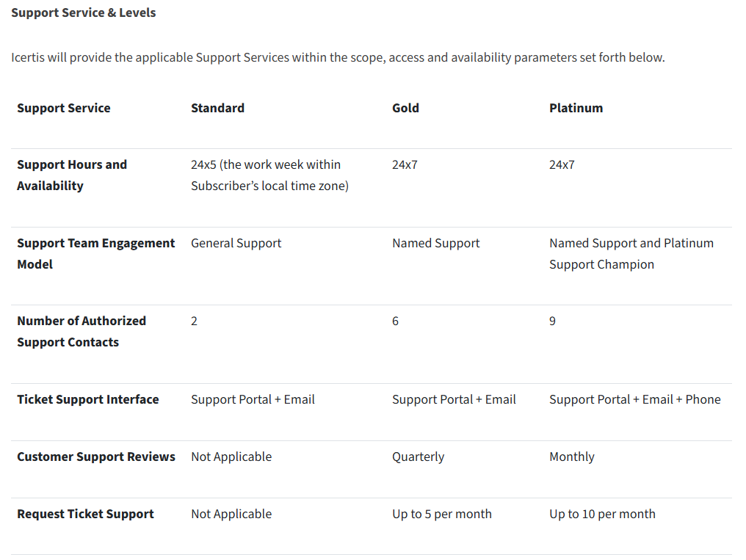
Task: Click the "Support Service" column header
Action: click(64, 108)
